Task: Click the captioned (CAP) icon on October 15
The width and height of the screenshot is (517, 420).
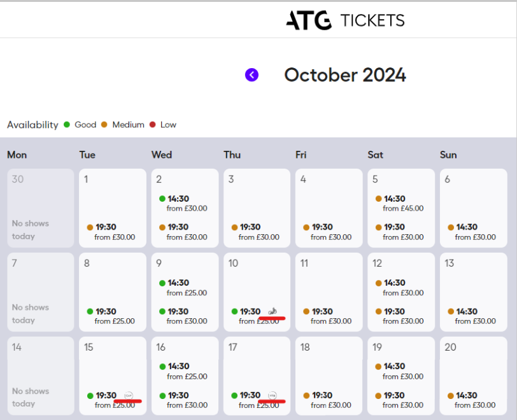Action: coord(129,395)
